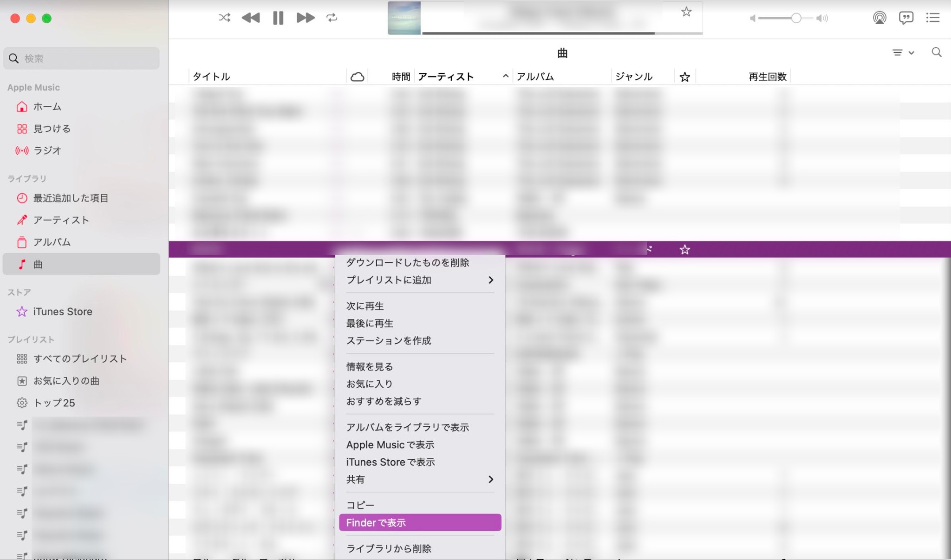Click the now playing album artwork
The image size is (951, 560).
coord(404,18)
